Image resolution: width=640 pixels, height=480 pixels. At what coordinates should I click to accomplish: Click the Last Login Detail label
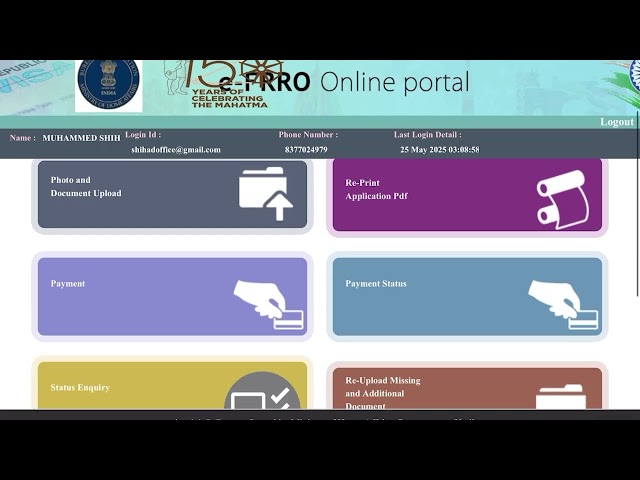click(427, 135)
